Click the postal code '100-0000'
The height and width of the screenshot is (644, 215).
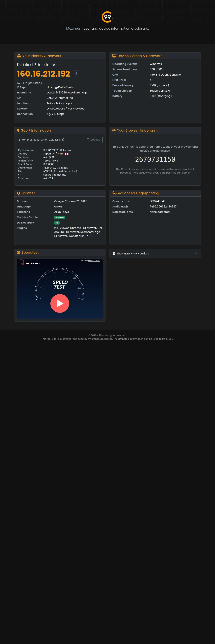point(49,164)
